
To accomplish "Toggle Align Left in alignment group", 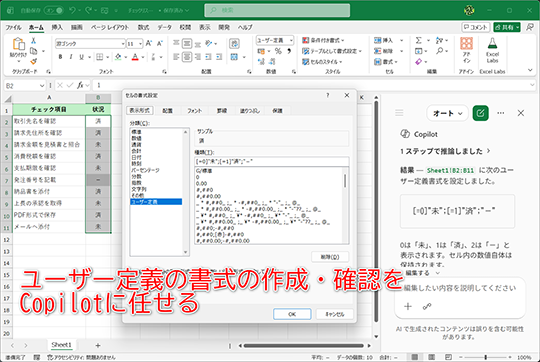I will pyautogui.click(x=176, y=57).
